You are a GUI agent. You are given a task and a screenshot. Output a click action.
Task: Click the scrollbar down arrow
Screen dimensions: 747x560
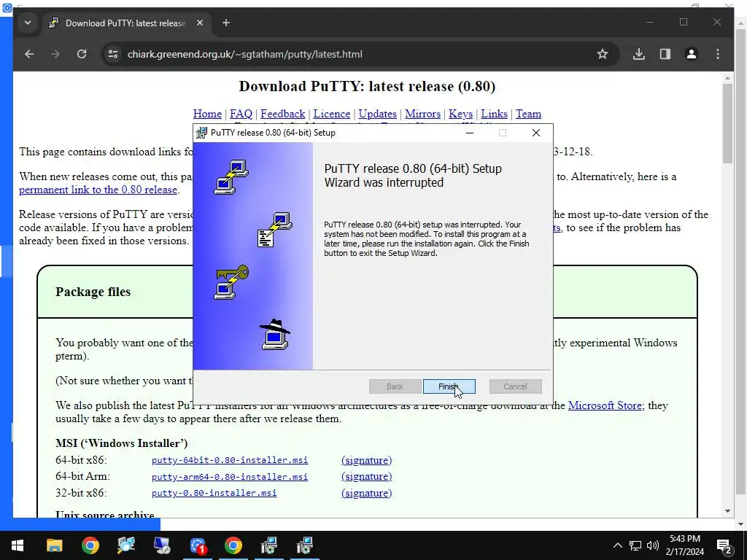pos(727,511)
